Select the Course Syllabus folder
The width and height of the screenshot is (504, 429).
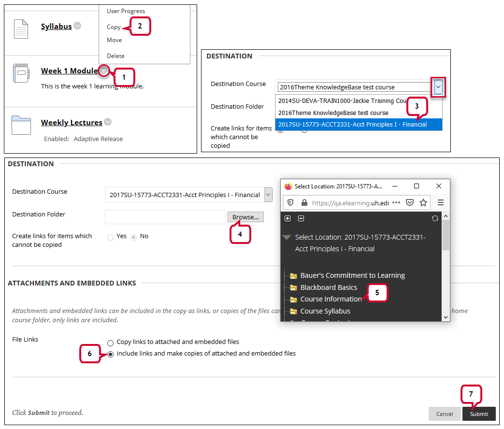pyautogui.click(x=325, y=311)
